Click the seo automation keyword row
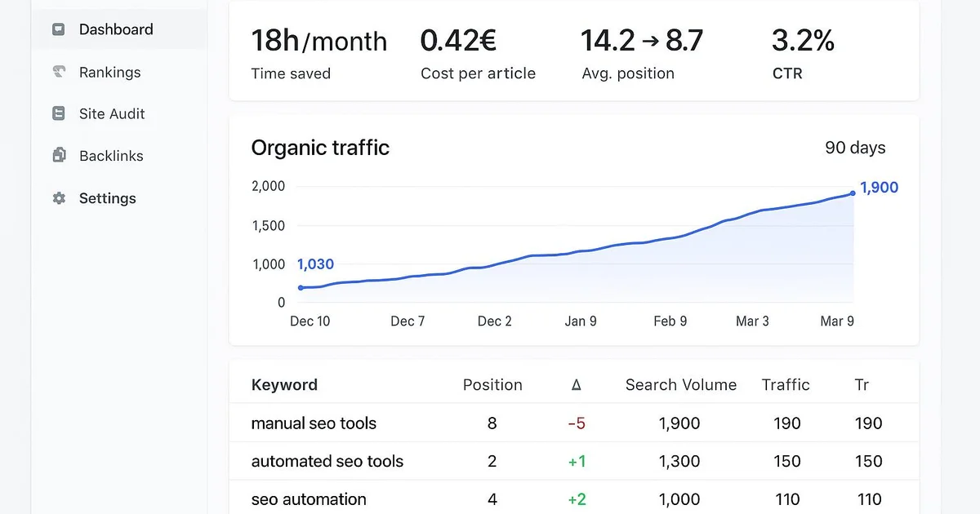 tap(574, 498)
